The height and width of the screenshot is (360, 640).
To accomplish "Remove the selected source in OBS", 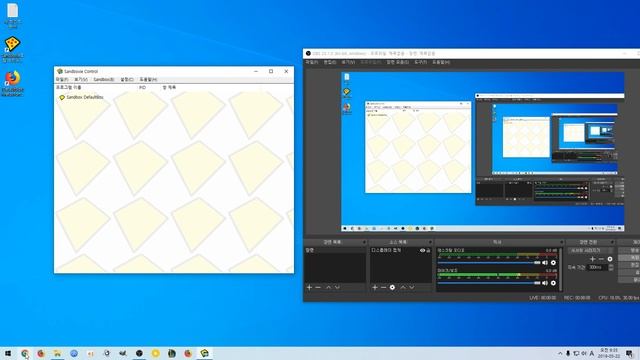I will (x=383, y=287).
